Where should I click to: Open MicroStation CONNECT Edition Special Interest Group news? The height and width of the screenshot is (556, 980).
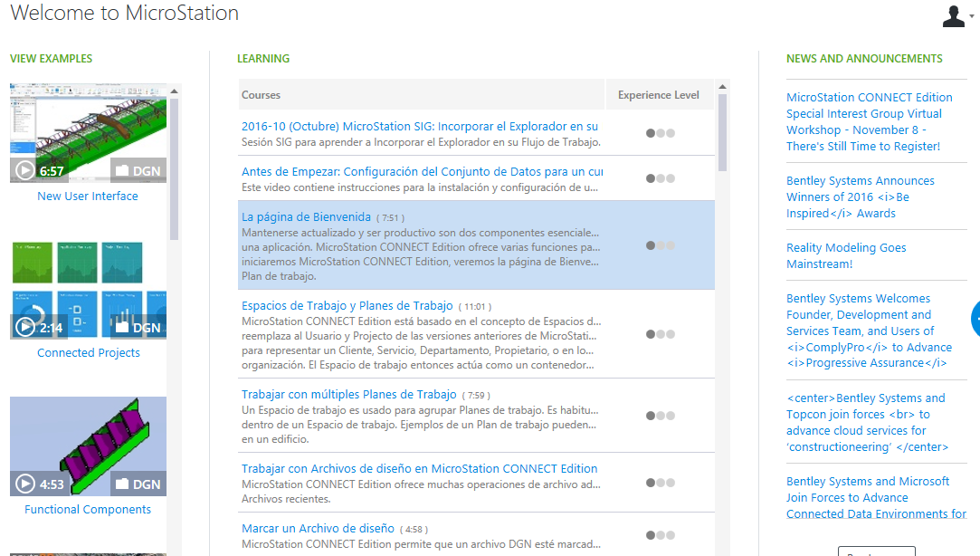pos(870,122)
